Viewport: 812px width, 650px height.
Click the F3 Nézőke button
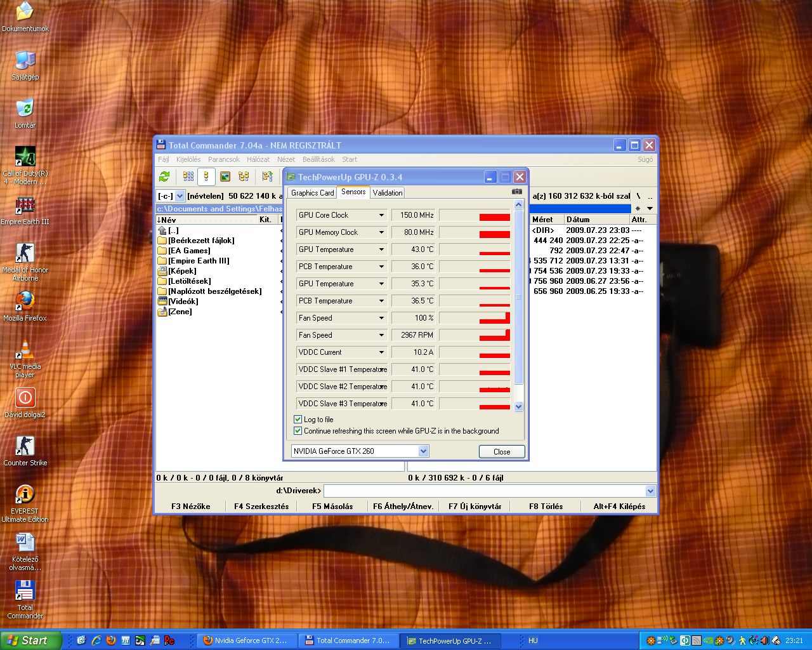(x=191, y=506)
